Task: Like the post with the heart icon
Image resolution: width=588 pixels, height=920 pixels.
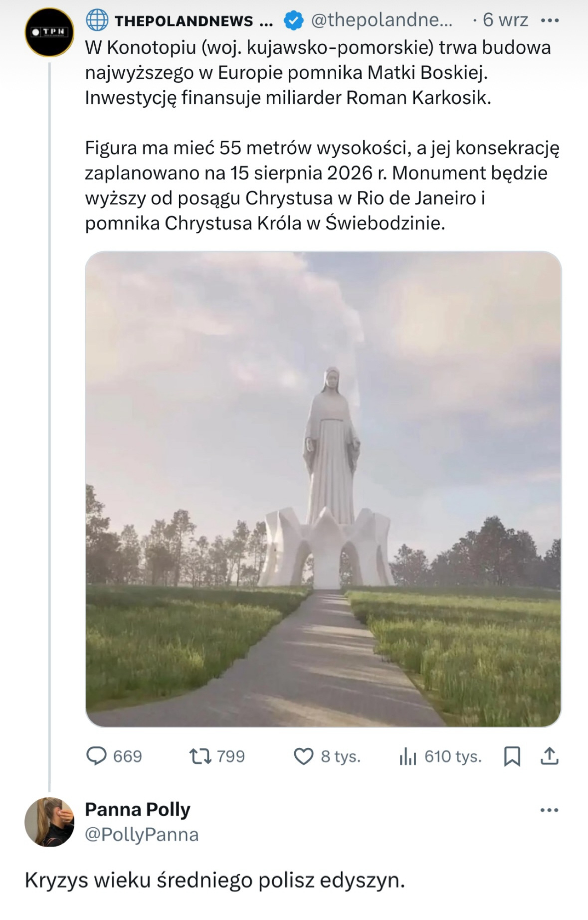Action: click(303, 756)
